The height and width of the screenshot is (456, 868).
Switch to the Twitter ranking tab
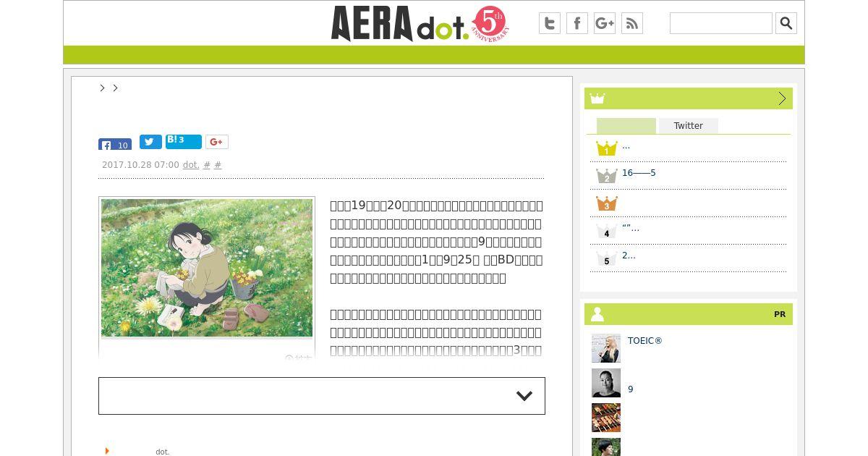coord(689,126)
